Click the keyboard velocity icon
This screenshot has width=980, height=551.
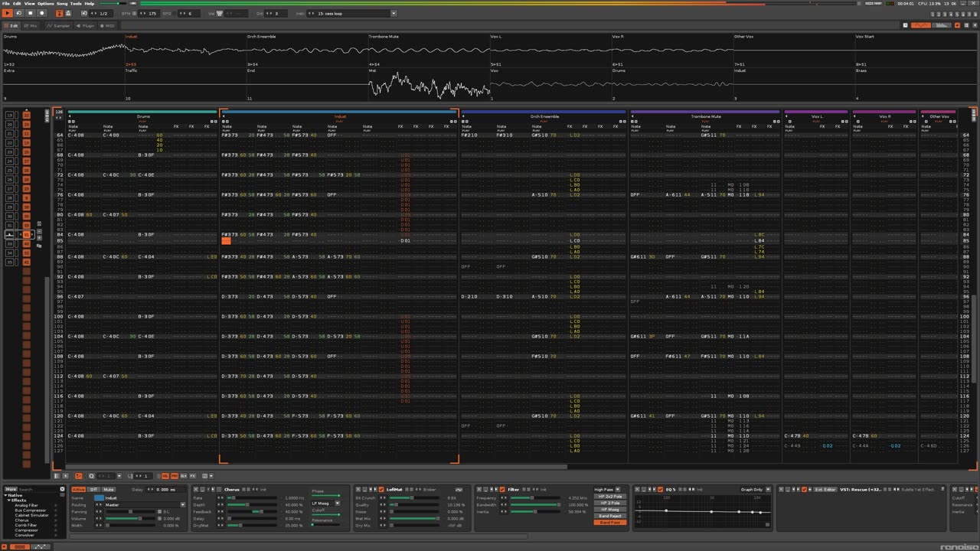[x=220, y=13]
